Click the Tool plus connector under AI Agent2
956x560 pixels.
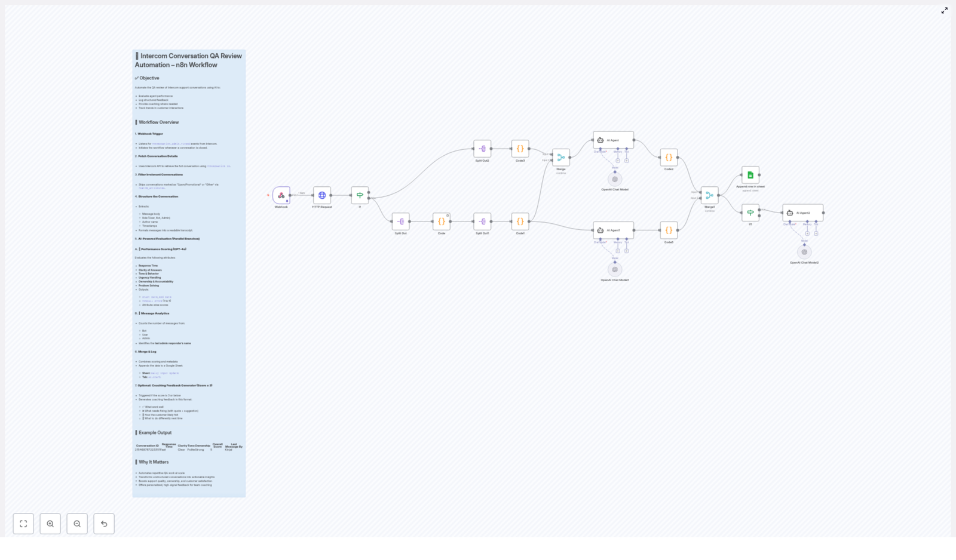coord(816,233)
